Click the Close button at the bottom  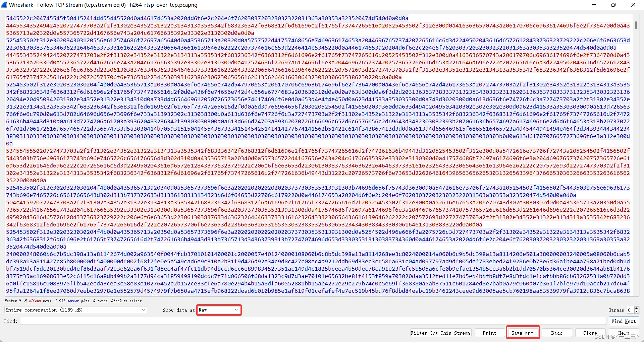590,333
